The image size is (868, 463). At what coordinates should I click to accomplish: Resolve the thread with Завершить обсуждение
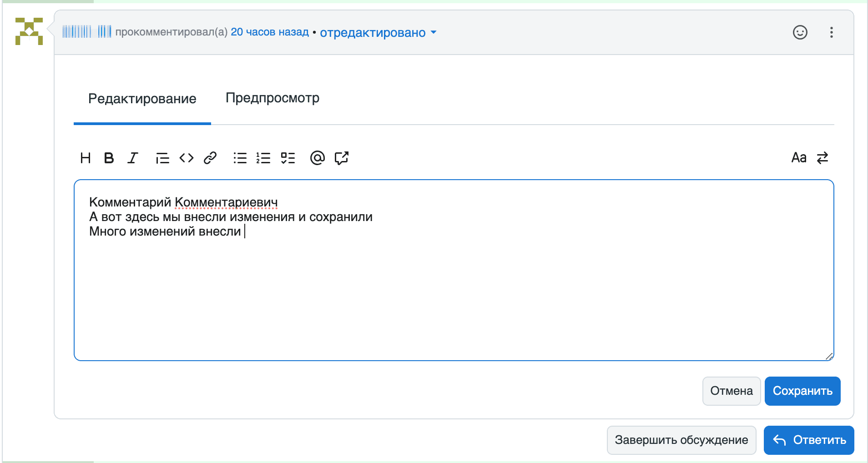(681, 440)
